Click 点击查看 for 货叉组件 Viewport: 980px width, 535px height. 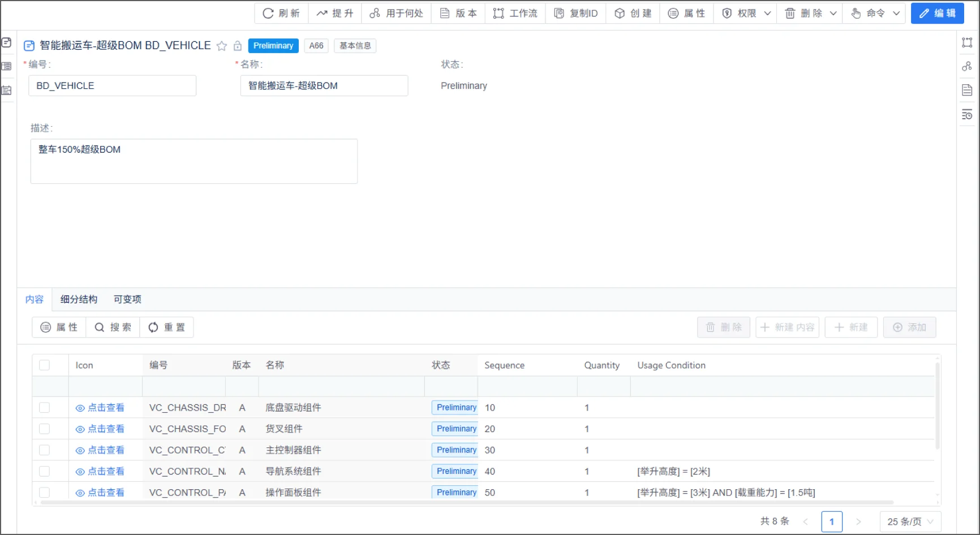coord(100,429)
